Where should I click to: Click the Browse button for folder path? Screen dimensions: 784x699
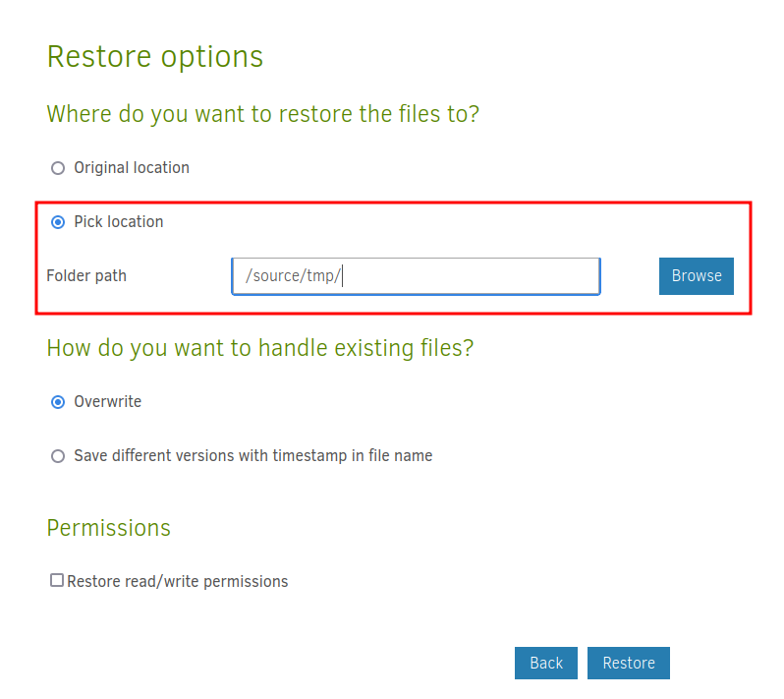pos(696,276)
